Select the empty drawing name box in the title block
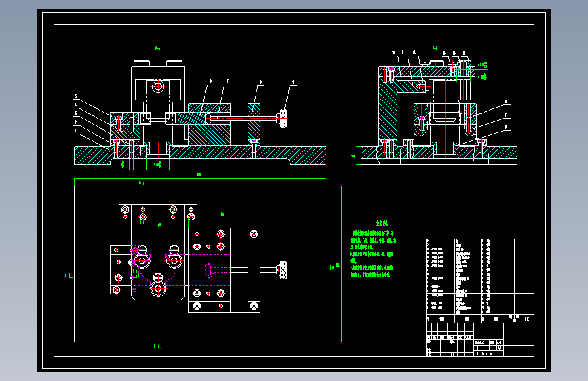 [x=489, y=332]
